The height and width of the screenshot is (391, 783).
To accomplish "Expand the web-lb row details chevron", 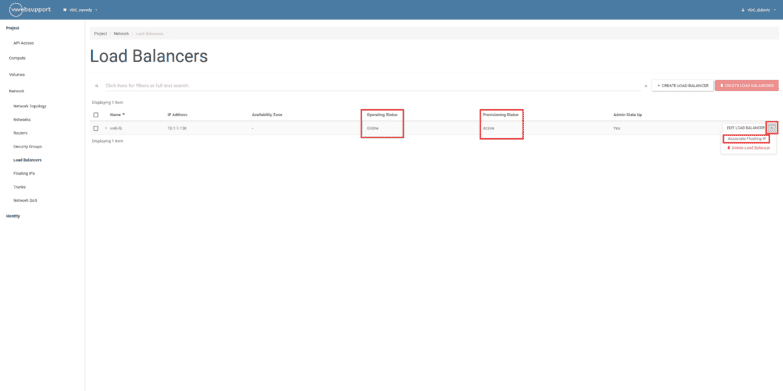I will (106, 128).
